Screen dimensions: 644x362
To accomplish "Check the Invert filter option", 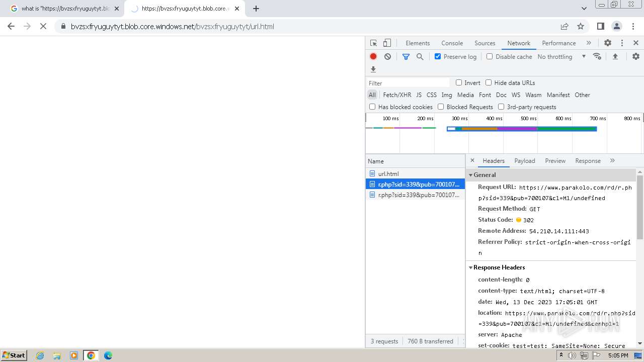I will [459, 82].
